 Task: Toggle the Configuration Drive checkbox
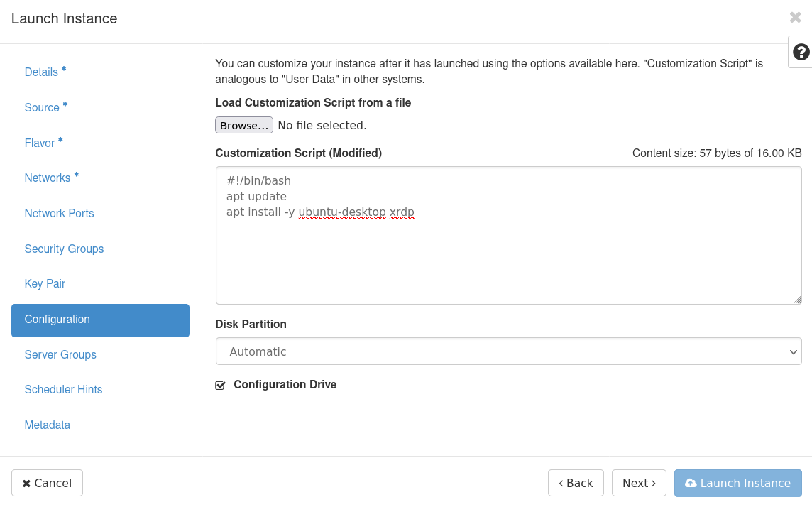[220, 386]
